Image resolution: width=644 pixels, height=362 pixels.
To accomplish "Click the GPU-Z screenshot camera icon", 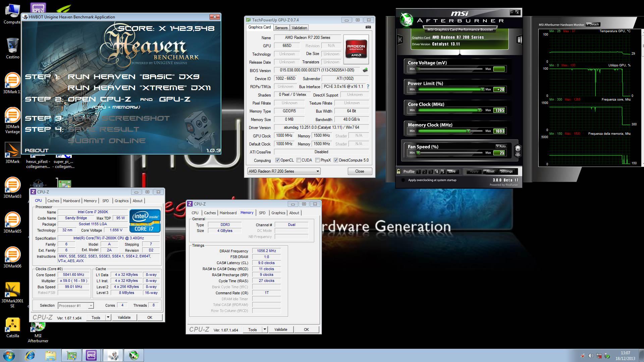I will point(368,27).
